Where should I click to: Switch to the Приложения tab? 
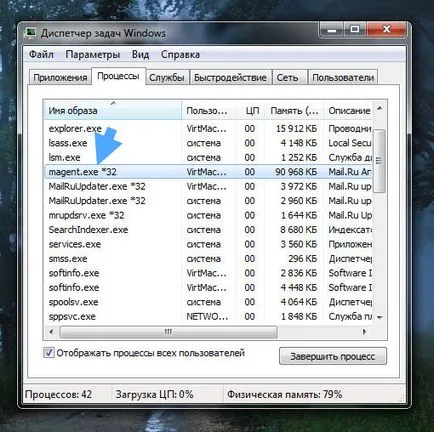click(60, 78)
